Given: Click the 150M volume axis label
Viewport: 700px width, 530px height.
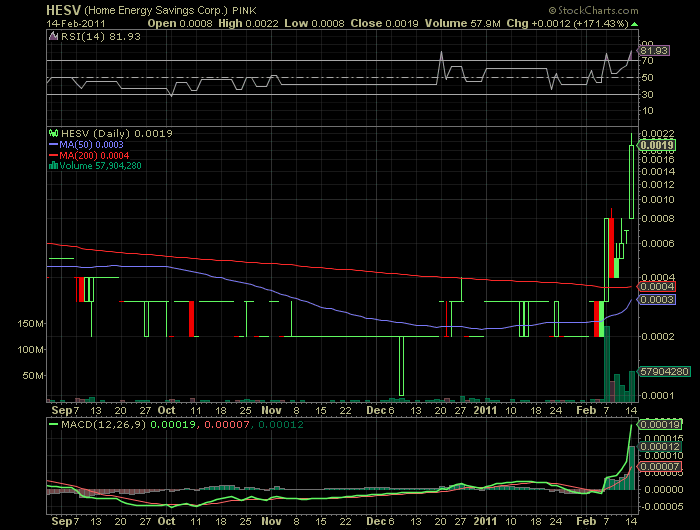Looking at the screenshot, I should [x=30, y=324].
